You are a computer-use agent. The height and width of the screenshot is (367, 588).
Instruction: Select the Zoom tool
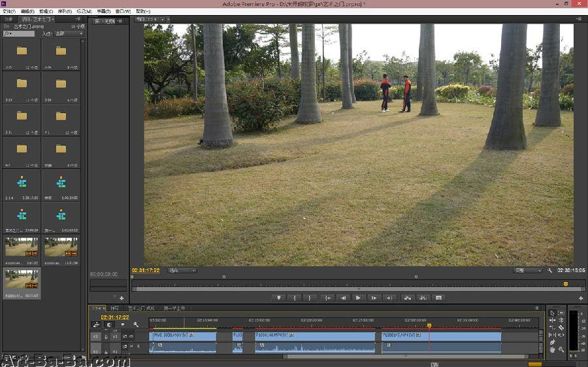(561, 350)
